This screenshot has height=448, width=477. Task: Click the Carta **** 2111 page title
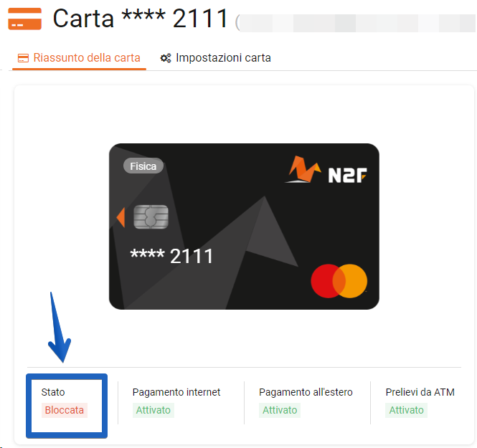coord(141,19)
